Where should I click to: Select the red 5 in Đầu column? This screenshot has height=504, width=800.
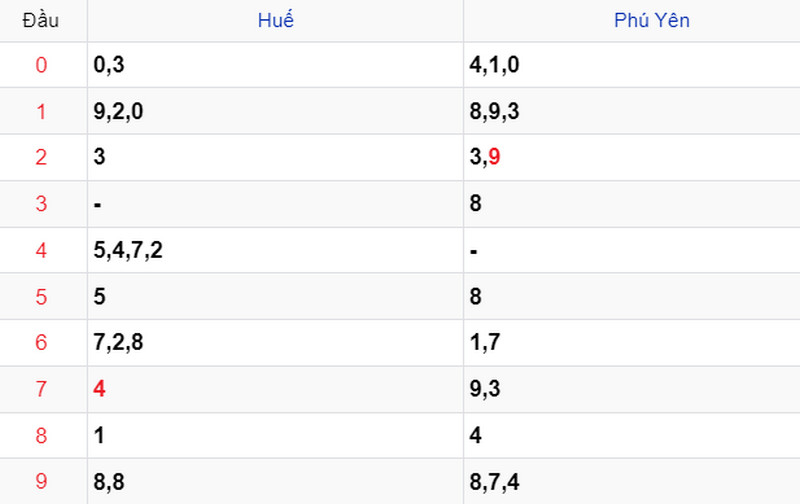point(41,297)
